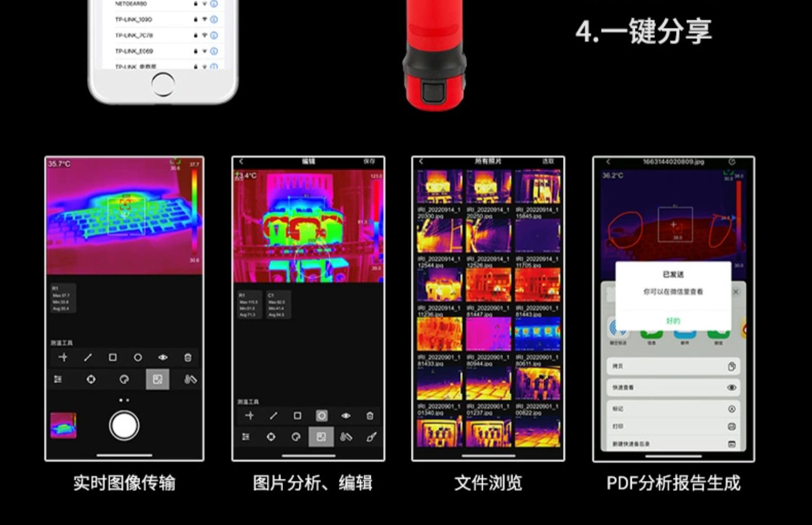Viewport: 812px width, 525px height.
Task: Choose 打印 in the share sheet
Action: pos(673,426)
